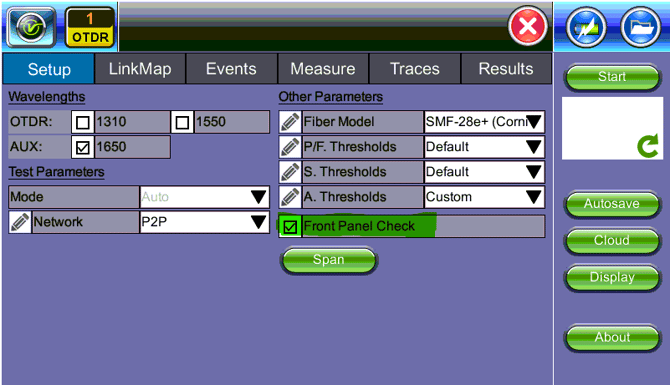
Task: Click the green Start button
Action: [x=612, y=77]
